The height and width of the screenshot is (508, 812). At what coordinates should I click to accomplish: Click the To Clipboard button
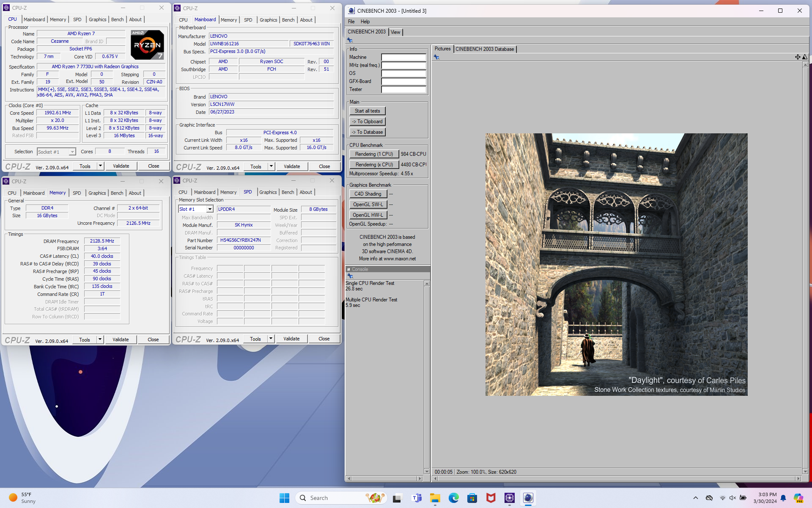click(367, 121)
